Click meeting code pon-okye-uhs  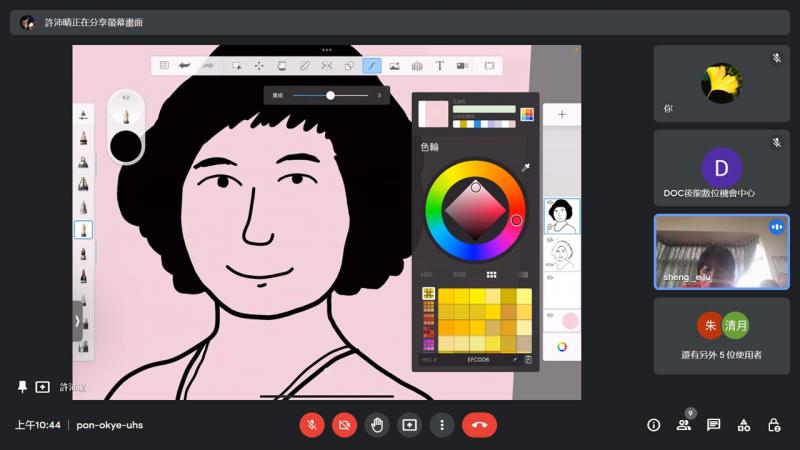tap(110, 425)
